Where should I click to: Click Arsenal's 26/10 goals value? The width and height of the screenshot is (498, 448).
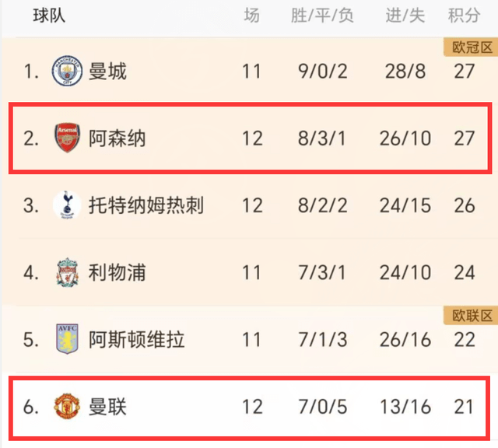405,138
